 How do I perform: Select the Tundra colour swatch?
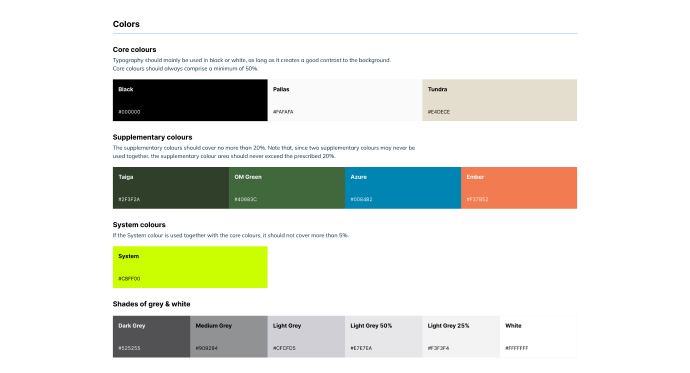click(499, 100)
